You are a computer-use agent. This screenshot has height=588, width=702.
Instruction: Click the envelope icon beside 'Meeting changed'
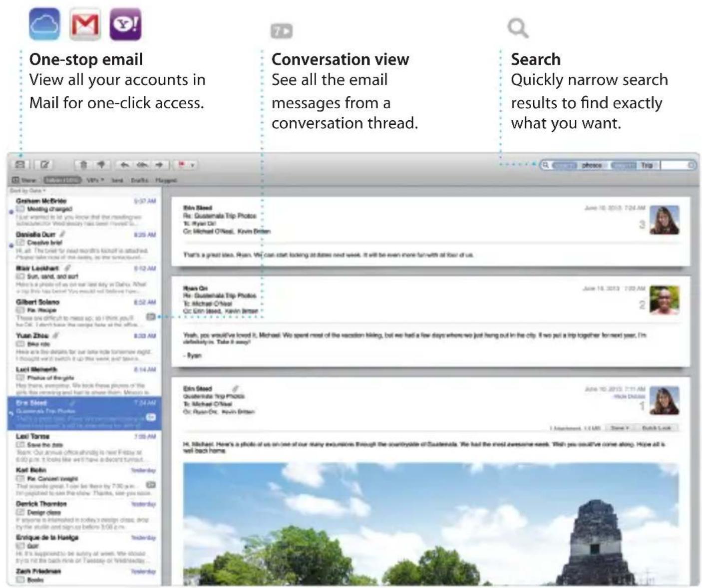pyautogui.click(x=20, y=209)
